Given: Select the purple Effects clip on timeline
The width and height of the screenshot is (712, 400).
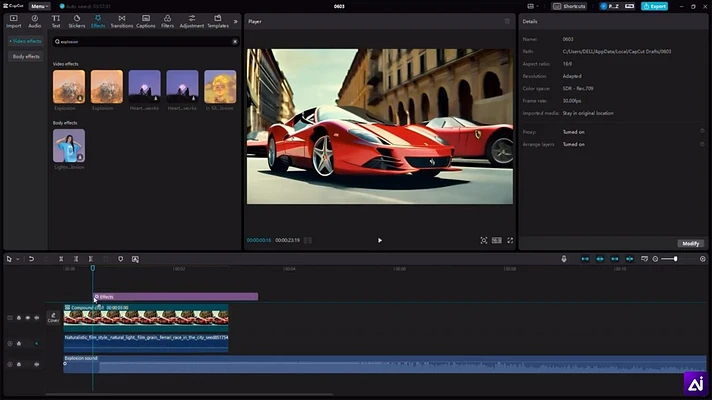Looking at the screenshot, I should (176, 296).
